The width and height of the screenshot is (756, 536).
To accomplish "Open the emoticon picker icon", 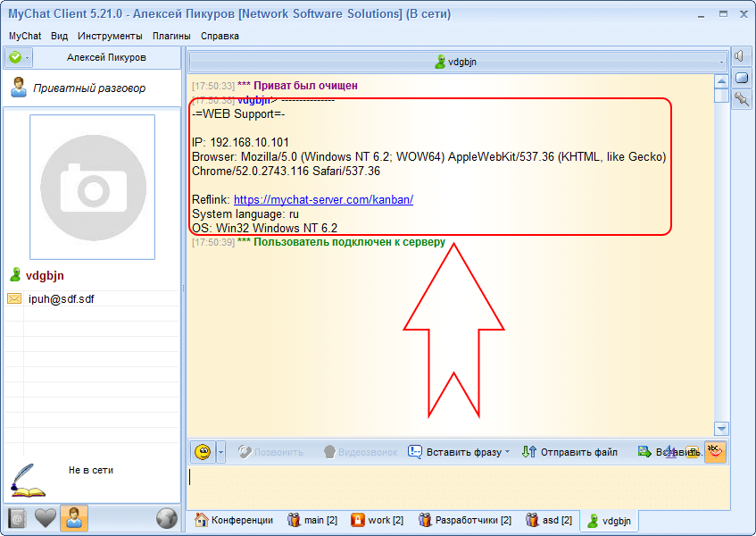I will pos(202,451).
